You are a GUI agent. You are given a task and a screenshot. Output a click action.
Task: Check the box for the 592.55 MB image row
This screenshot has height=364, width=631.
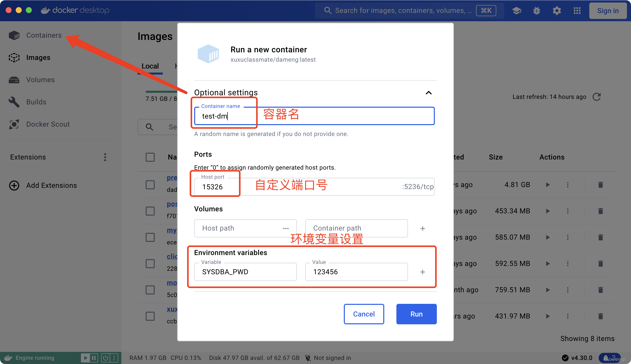point(150,264)
